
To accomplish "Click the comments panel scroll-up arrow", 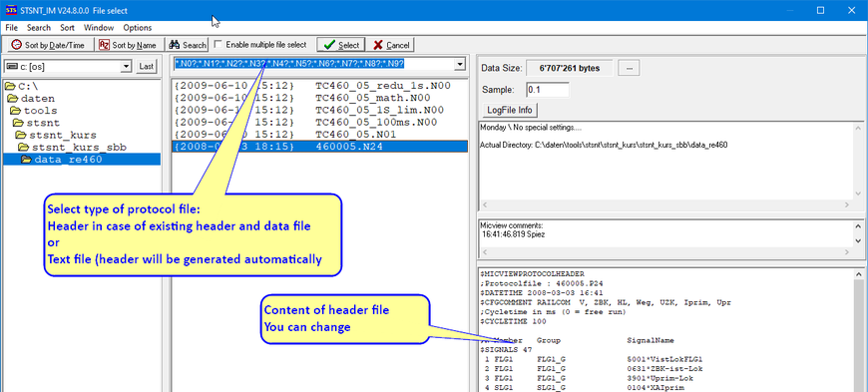I will coord(858,225).
